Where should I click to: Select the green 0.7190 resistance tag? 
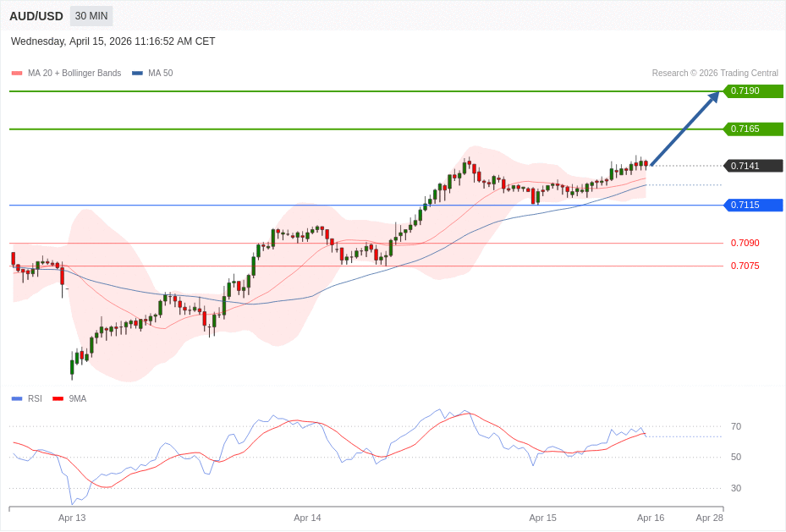coord(753,91)
